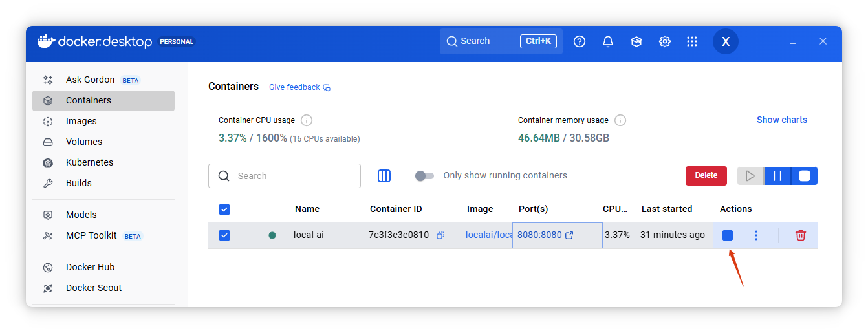Open notifications bell icon
The image size is (868, 333).
(x=608, y=41)
